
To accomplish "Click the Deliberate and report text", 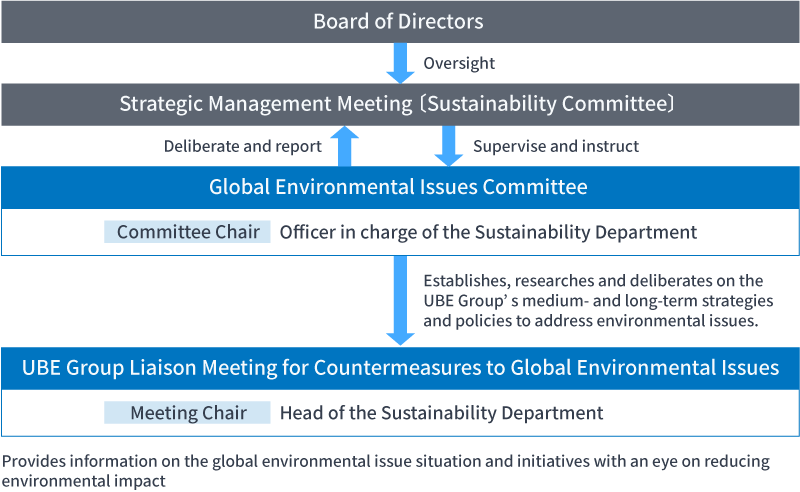I will pos(243,146).
